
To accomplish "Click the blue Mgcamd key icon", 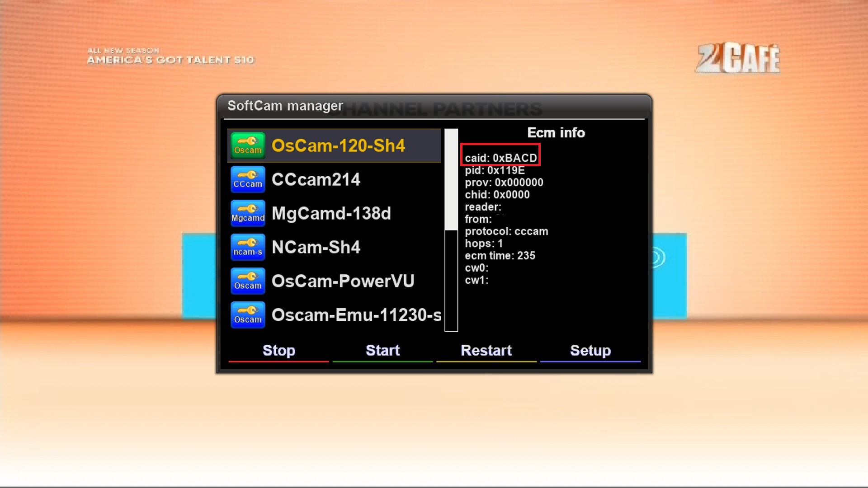I will (248, 213).
